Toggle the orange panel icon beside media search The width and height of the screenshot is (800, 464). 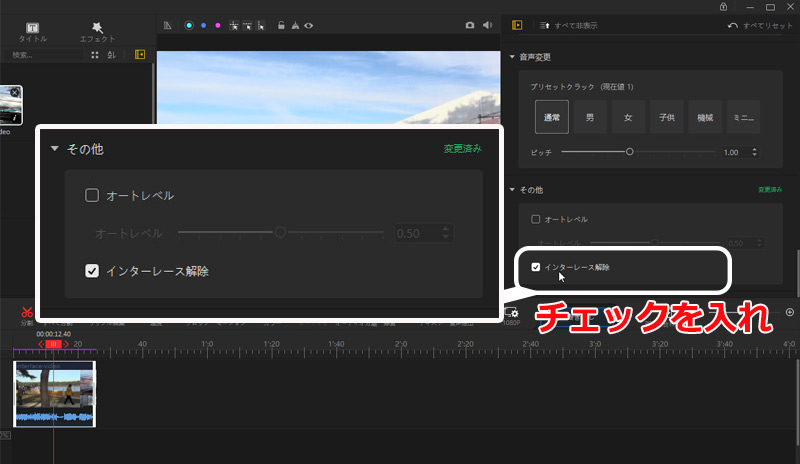140,55
